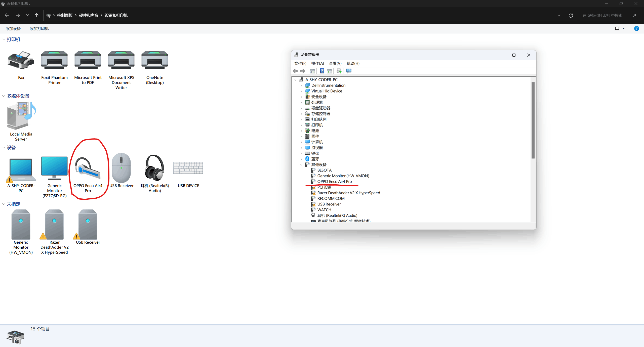The image size is (644, 347).
Task: Click the 添加设备 button
Action: tap(13, 29)
